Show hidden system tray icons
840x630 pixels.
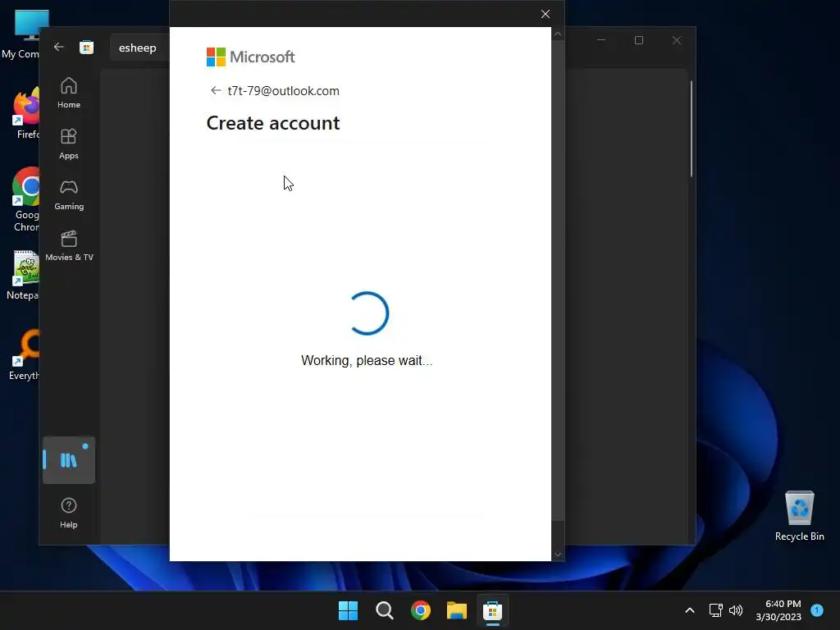pyautogui.click(x=690, y=610)
